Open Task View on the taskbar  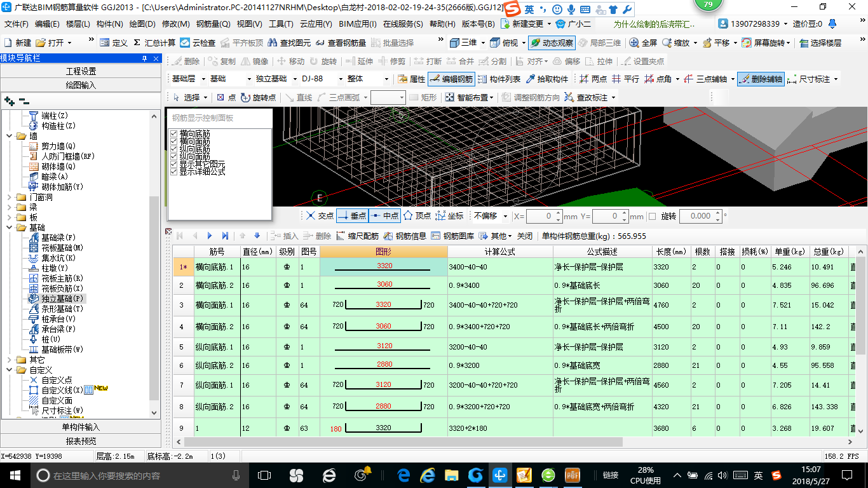pyautogui.click(x=264, y=475)
